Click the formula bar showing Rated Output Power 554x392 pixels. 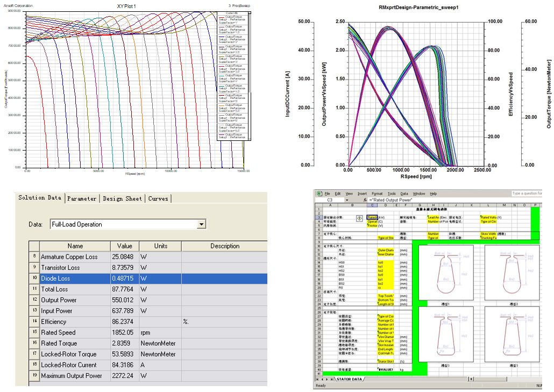tap(455, 200)
